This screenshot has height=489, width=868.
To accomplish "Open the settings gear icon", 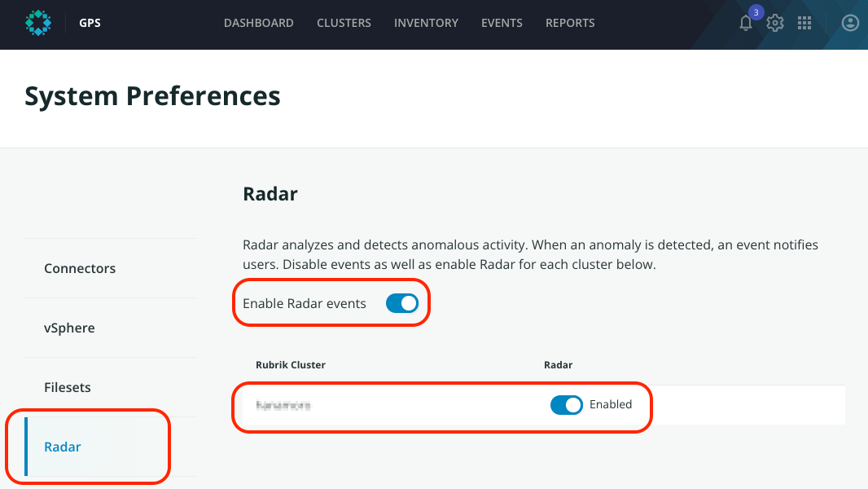I will [x=775, y=24].
